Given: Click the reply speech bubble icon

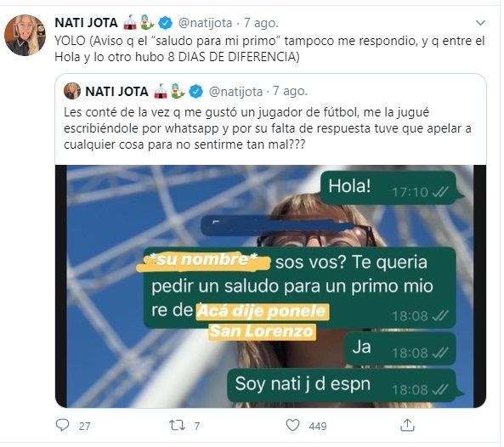Looking at the screenshot, I should [x=62, y=425].
